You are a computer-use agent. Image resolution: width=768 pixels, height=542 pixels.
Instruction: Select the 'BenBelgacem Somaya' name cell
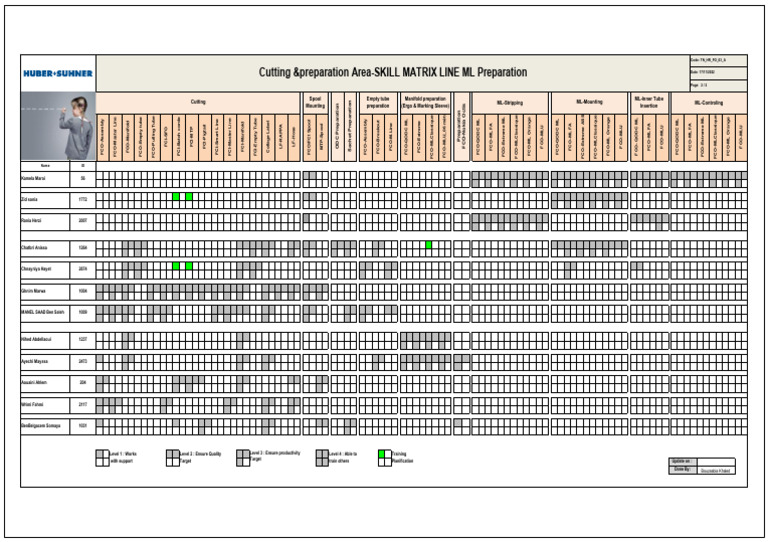coord(45,426)
